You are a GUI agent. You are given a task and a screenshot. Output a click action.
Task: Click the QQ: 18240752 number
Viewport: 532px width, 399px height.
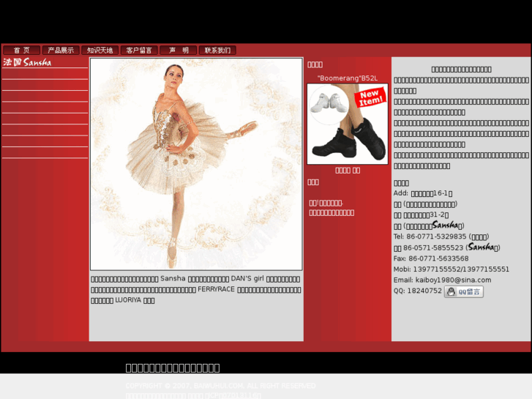click(418, 291)
